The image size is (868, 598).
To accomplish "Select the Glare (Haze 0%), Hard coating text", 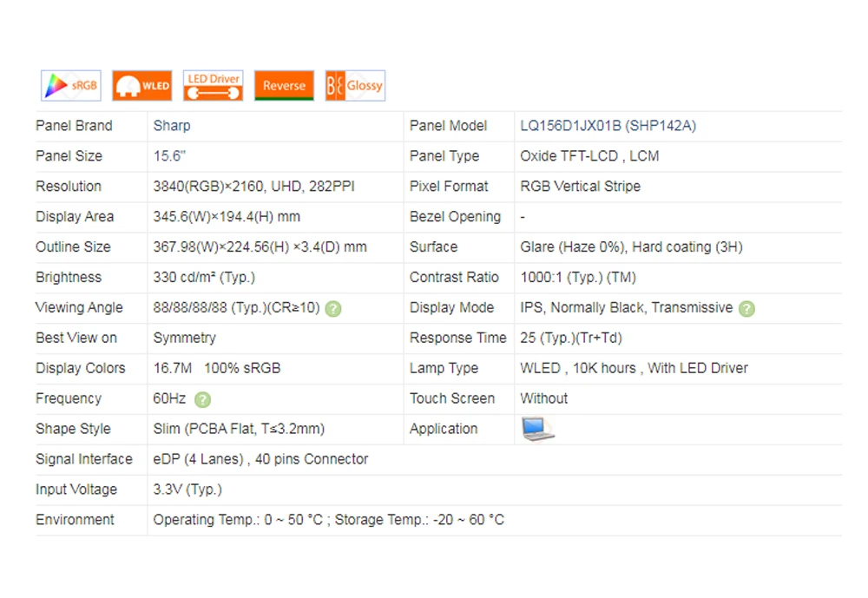I will pos(631,247).
